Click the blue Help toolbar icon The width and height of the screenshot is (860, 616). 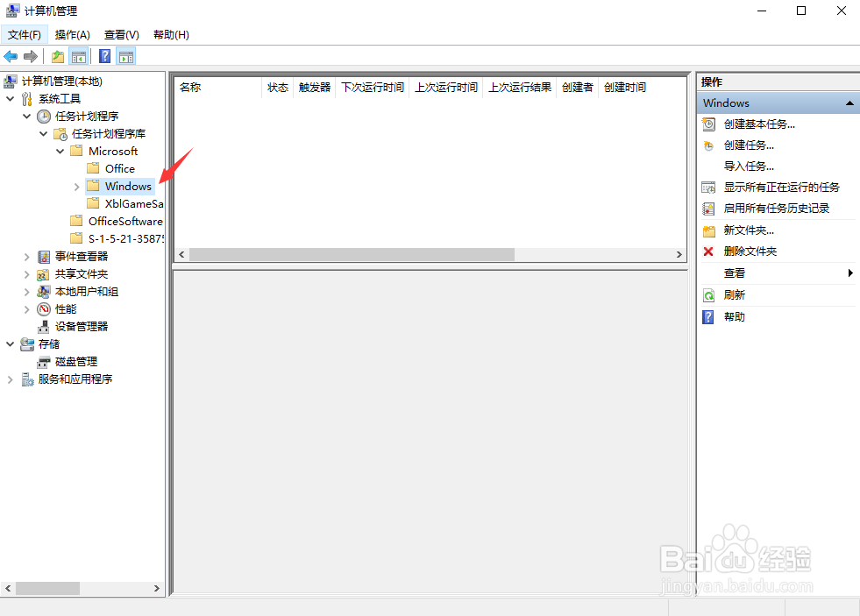click(104, 56)
